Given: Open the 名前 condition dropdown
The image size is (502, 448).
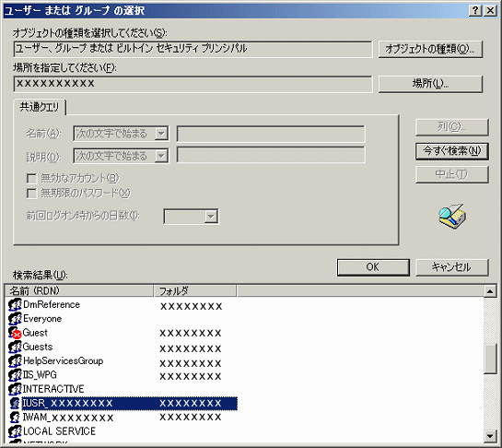Looking at the screenshot, I should pyautogui.click(x=161, y=134).
